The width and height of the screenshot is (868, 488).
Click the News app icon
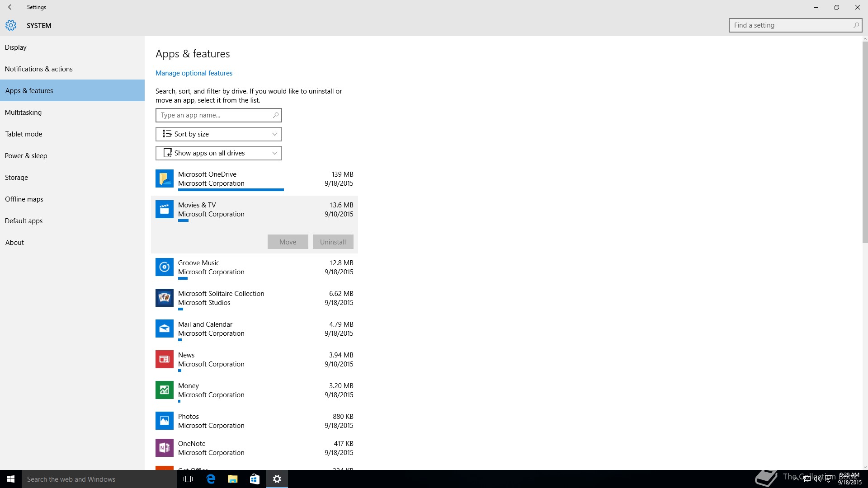tap(165, 359)
